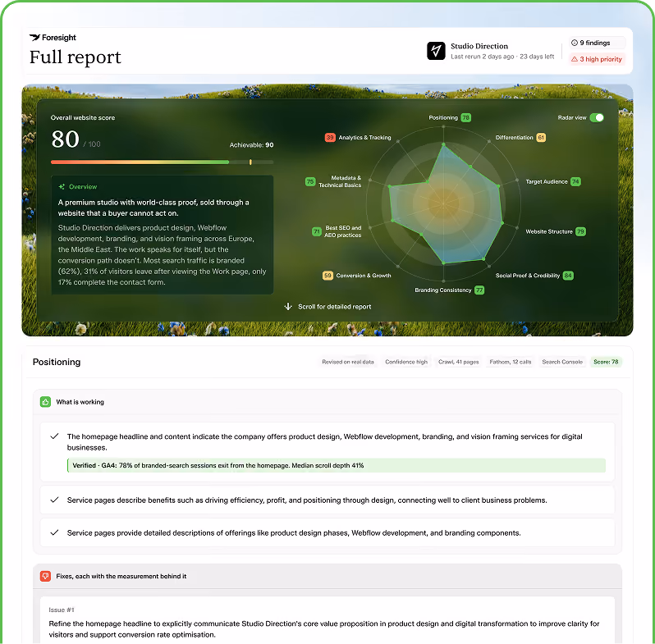Click the Differentiation axis label

[x=514, y=137]
